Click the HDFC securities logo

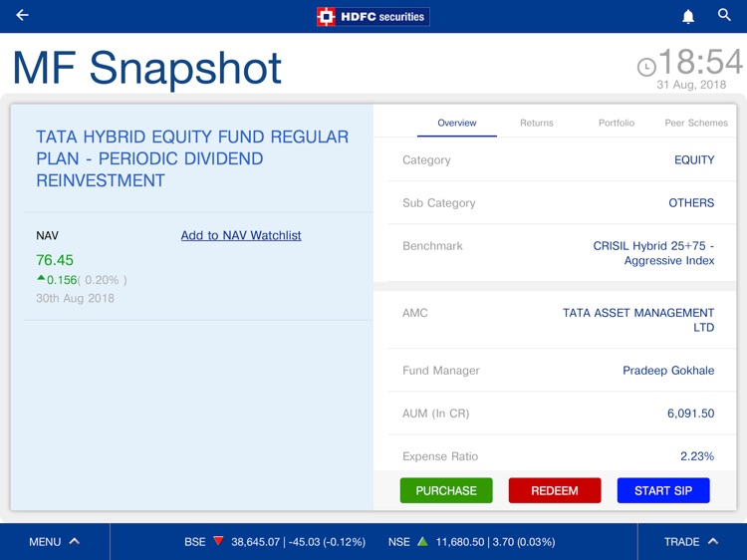tap(373, 17)
